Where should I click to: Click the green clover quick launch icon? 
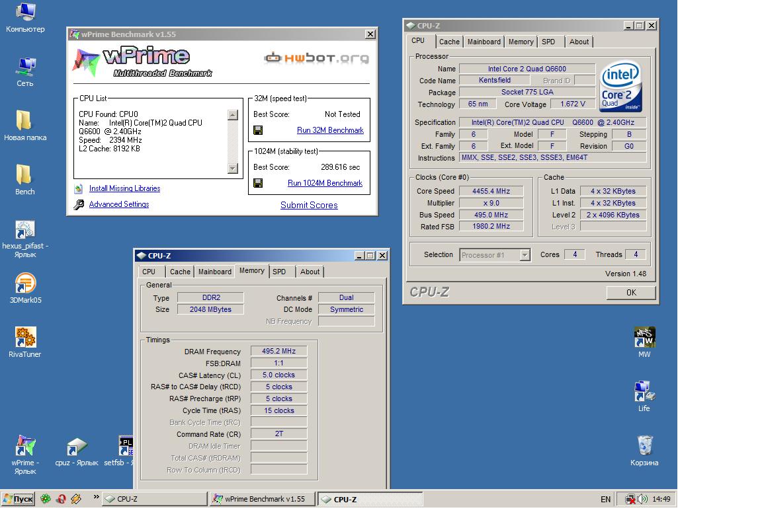46,499
